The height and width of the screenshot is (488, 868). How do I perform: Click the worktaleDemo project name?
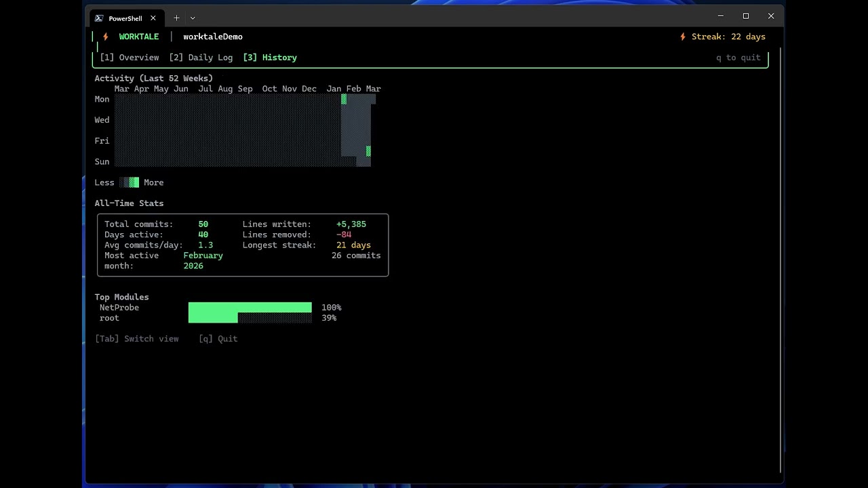pyautogui.click(x=213, y=37)
